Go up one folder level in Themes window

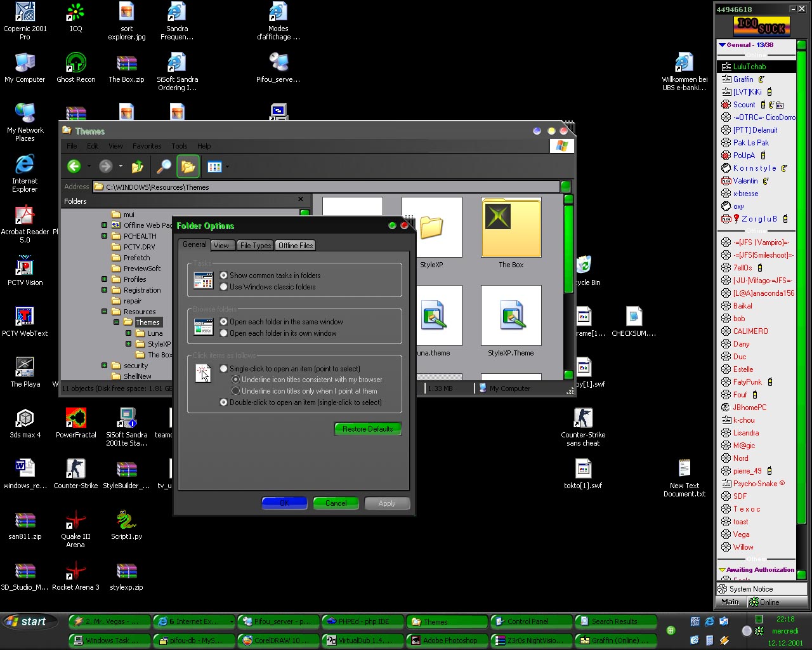coord(137,166)
